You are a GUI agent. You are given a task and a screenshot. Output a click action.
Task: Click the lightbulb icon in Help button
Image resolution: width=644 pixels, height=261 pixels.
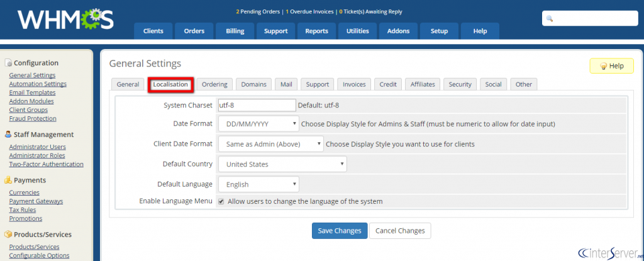(603, 66)
